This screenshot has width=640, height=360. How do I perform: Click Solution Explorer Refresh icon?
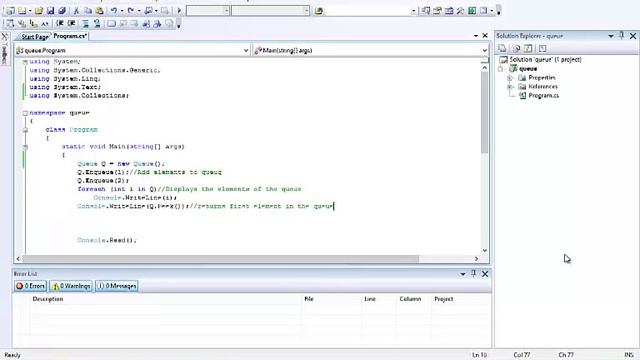516,49
